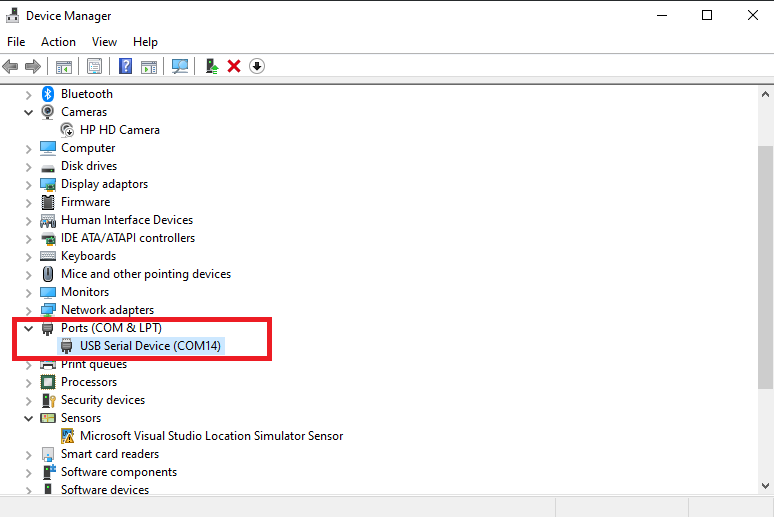Minimize the Device Manager window
The height and width of the screenshot is (517, 774).
(x=662, y=15)
